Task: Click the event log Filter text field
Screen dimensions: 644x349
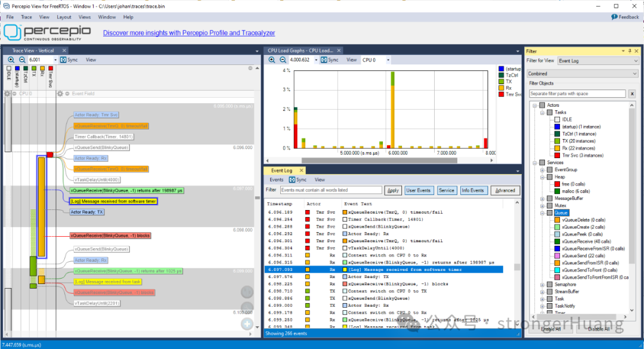Action: [331, 190]
